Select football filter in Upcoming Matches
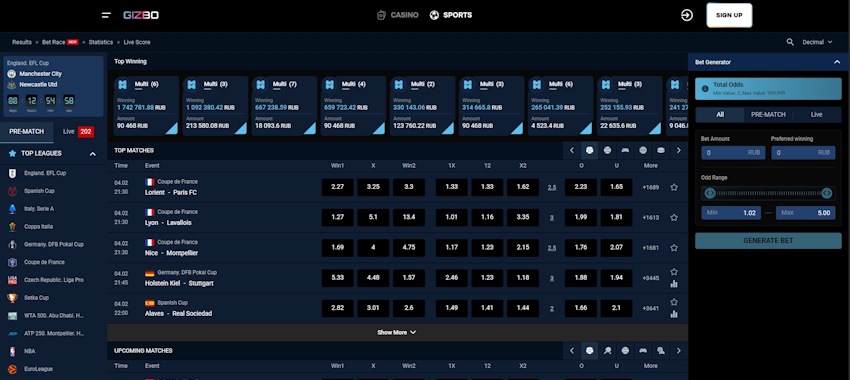The height and width of the screenshot is (380, 850). click(x=589, y=351)
